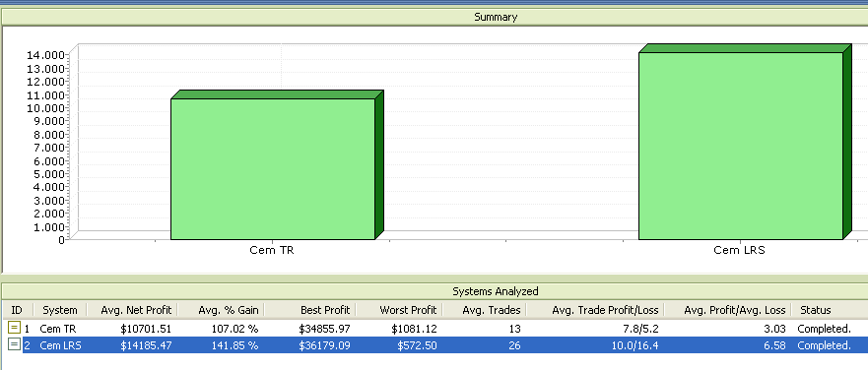
Task: Sort by System column header
Action: pos(60,310)
